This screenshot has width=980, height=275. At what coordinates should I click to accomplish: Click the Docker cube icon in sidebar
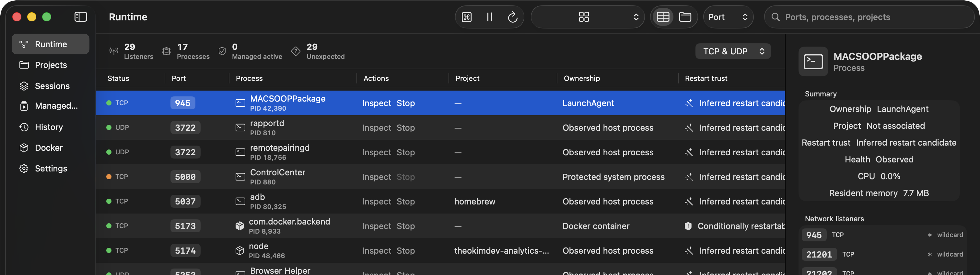24,148
